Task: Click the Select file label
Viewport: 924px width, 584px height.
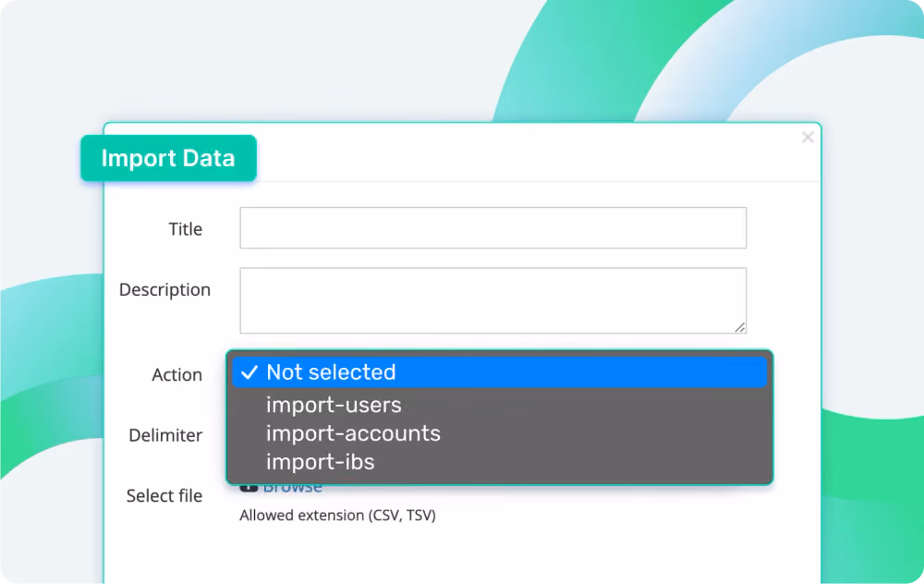Action: coord(164,495)
